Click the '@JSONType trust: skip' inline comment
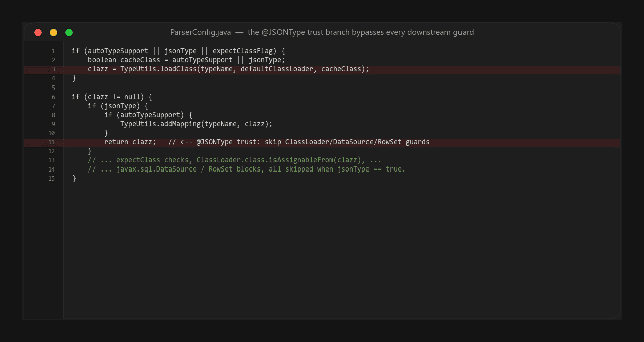Image resolution: width=644 pixels, height=342 pixels. pyautogui.click(x=299, y=142)
